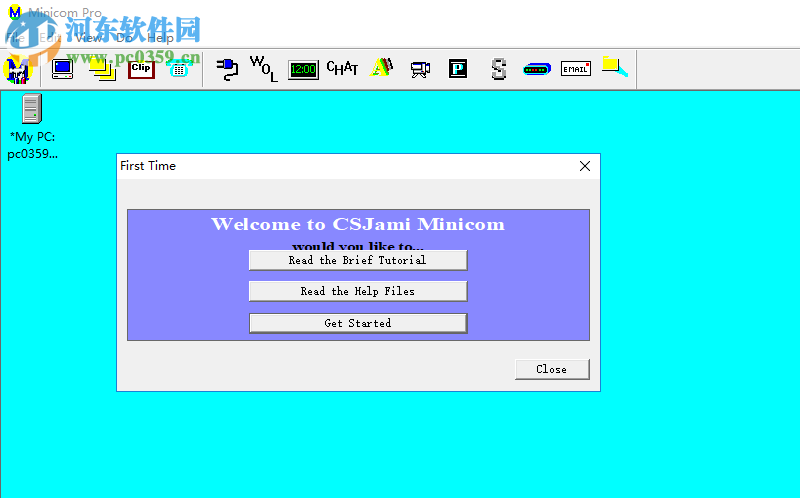Click the Minicom M logo toolbar icon
The image size is (800, 498).
point(18,70)
